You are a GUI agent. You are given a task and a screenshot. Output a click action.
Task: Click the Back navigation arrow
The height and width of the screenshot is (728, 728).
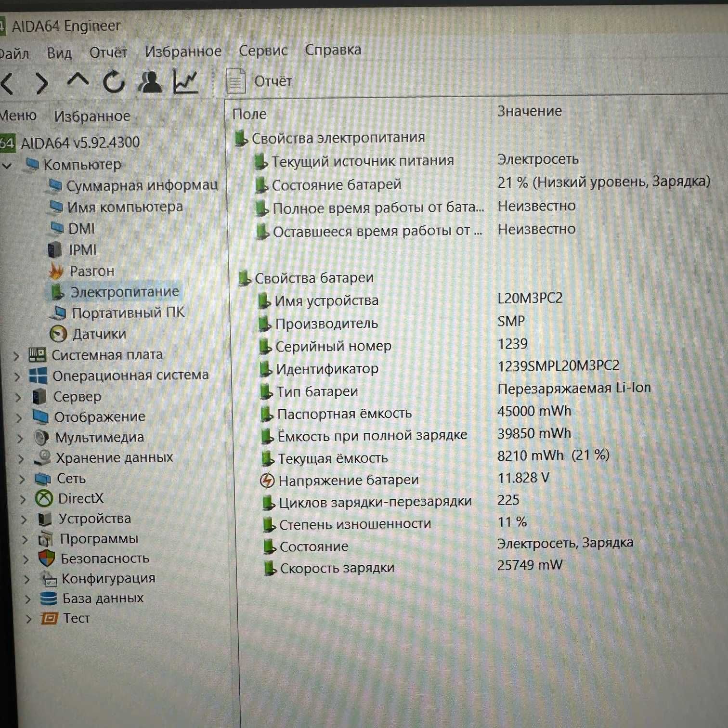point(8,83)
